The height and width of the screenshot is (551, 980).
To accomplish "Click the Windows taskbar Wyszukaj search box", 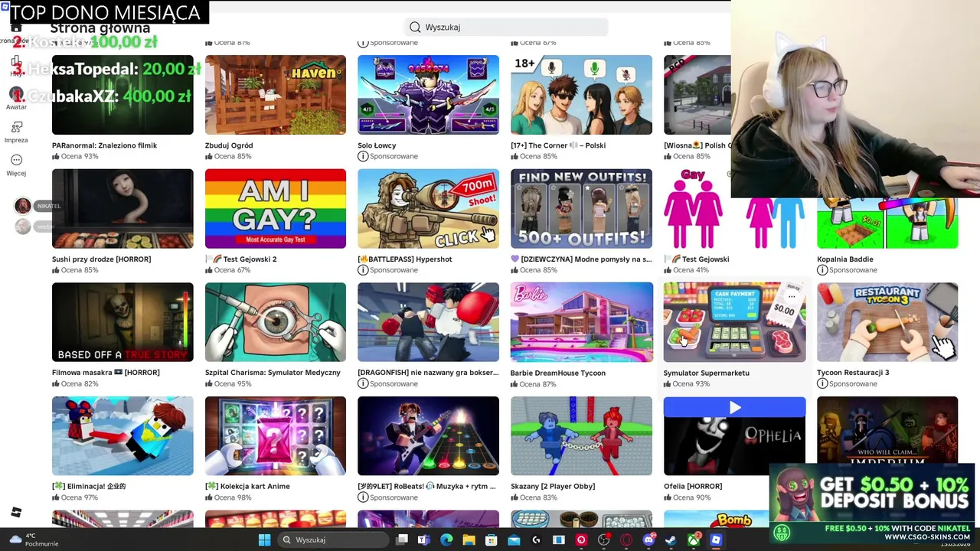I will 332,540.
